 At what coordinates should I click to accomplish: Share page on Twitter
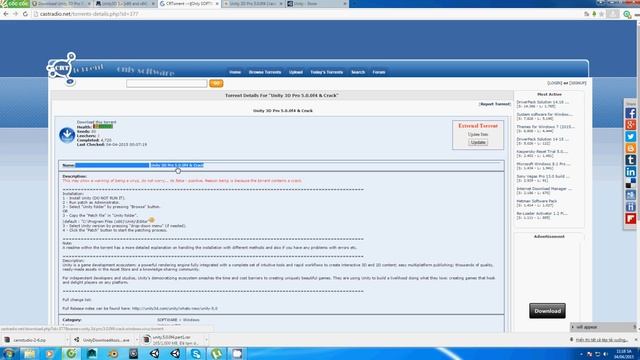631,137
